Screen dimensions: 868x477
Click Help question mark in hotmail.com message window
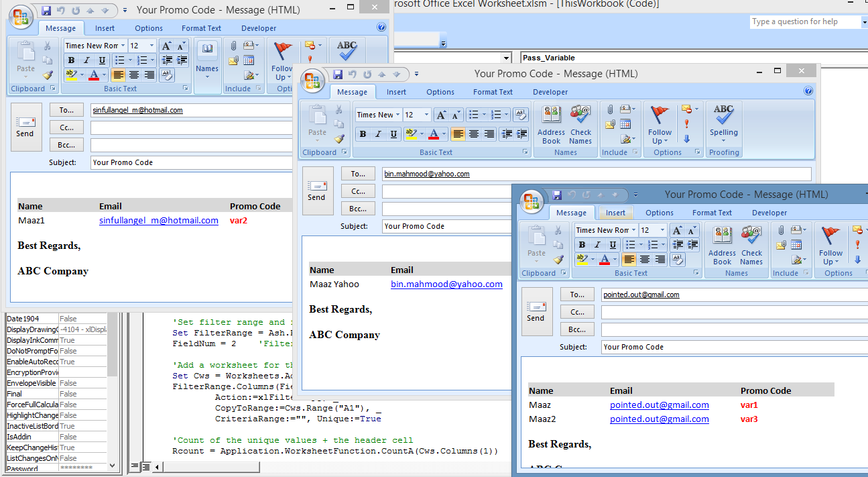(x=381, y=28)
